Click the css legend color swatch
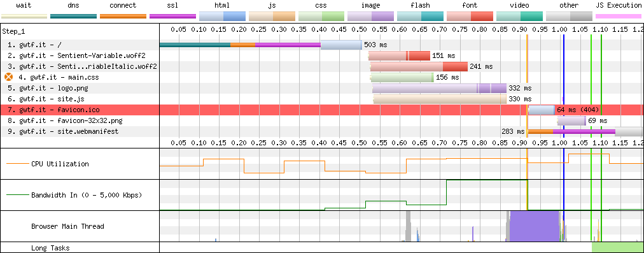Image resolution: width=644 pixels, height=253 pixels. 321,17
